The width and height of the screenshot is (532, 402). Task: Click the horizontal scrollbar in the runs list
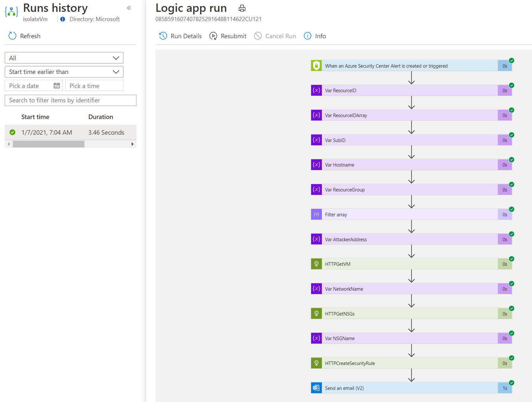(48, 144)
